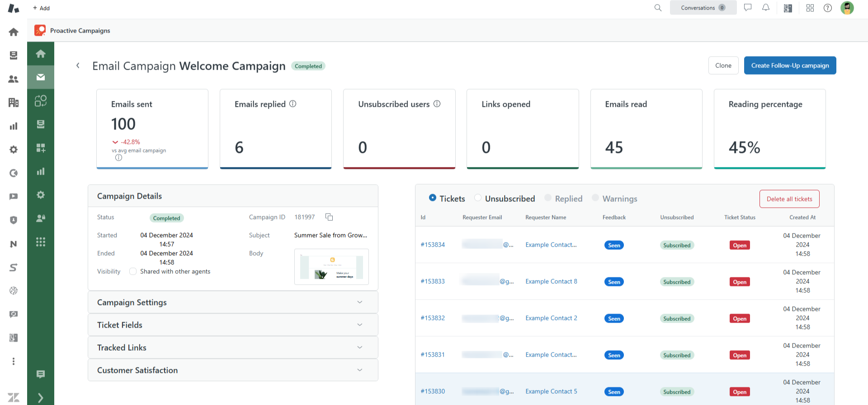
Task: Select the Tickets radio button
Action: 433,198
